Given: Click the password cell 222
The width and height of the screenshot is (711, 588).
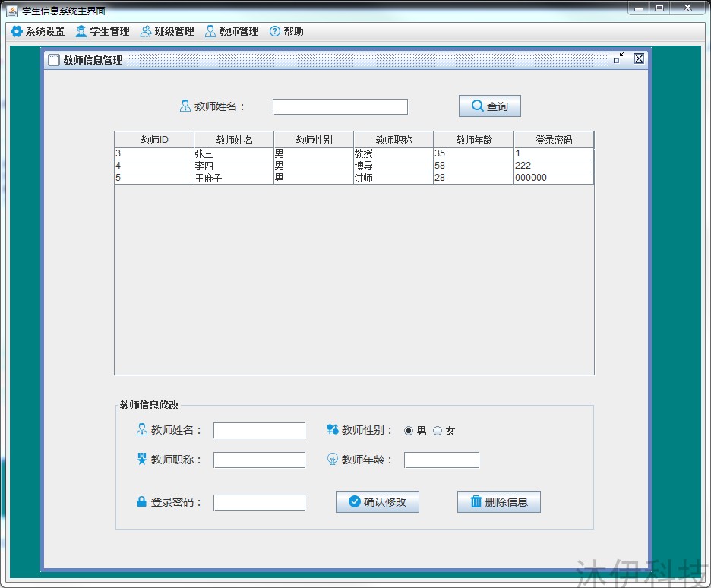Looking at the screenshot, I should click(554, 166).
